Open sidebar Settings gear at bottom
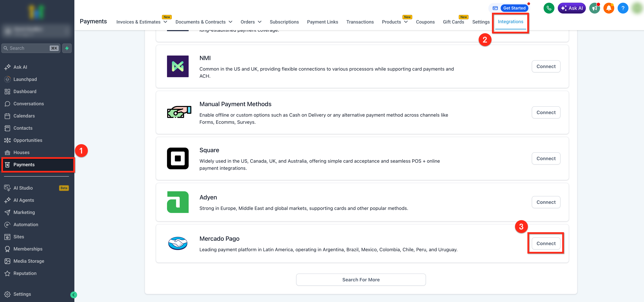 pyautogui.click(x=22, y=294)
